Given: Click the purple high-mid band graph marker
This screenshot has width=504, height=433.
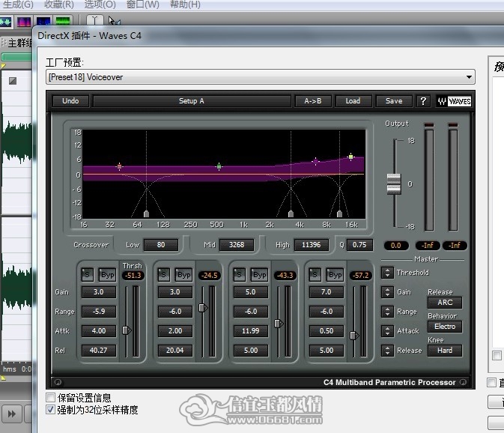Looking at the screenshot, I should tap(315, 161).
